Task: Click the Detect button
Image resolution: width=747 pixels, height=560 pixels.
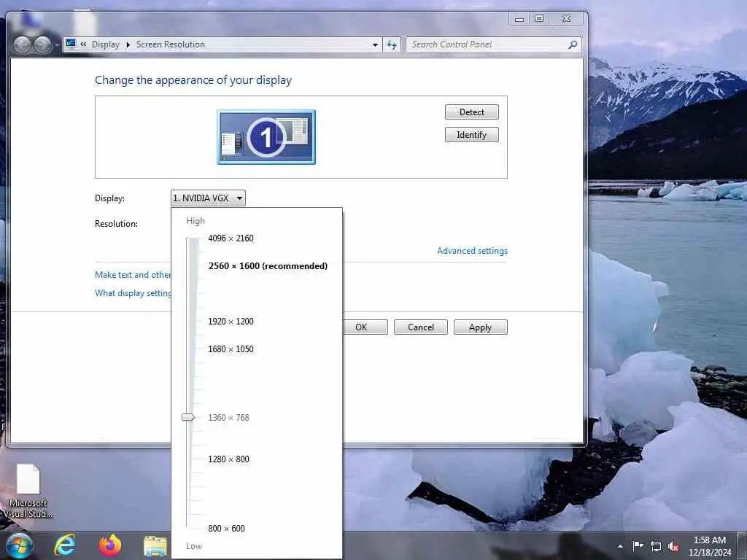Action: (472, 112)
